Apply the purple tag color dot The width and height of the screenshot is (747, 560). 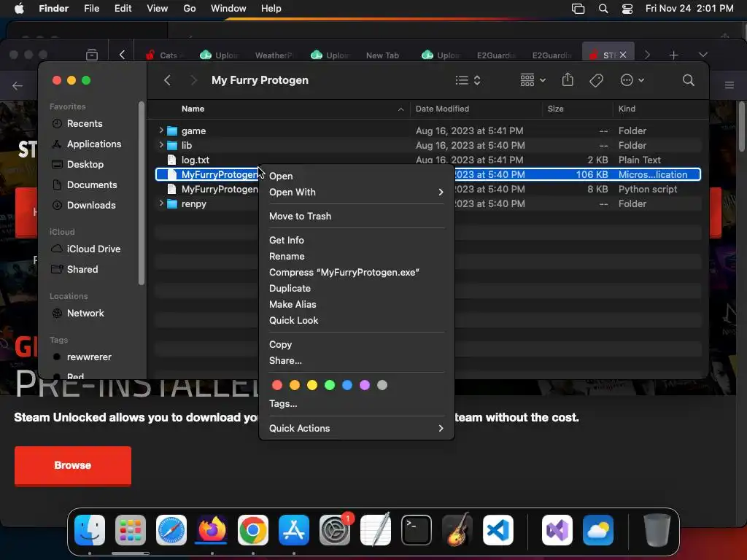click(365, 385)
